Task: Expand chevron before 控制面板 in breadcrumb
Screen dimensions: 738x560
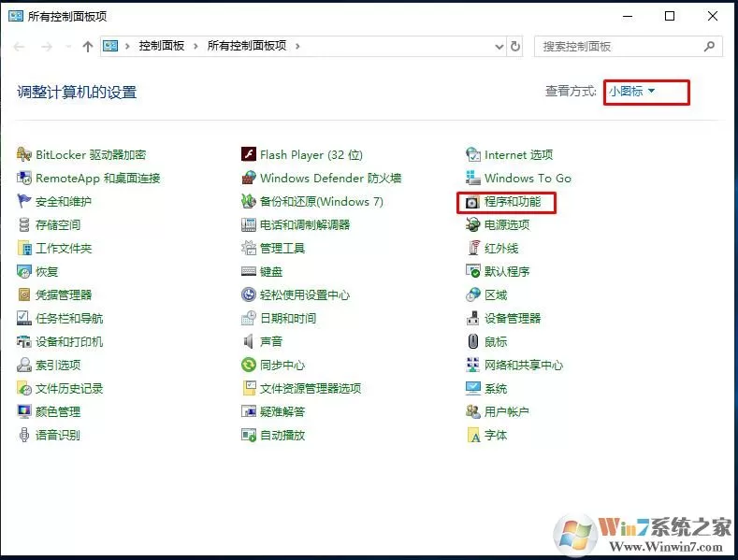Action: (x=127, y=46)
